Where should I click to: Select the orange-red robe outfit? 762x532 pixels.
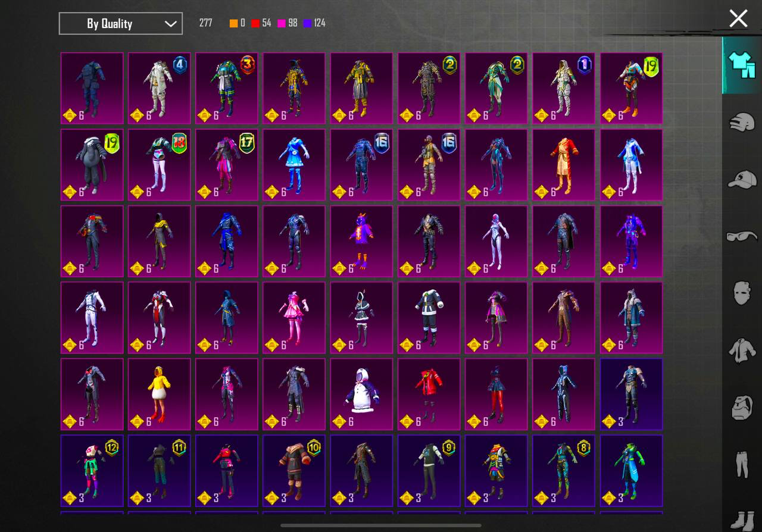[564, 164]
